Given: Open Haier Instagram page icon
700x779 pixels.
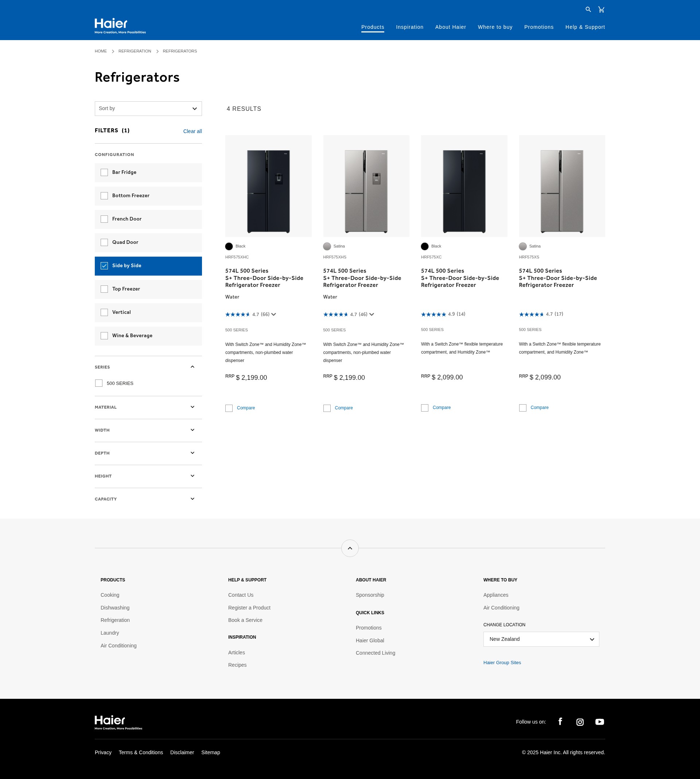Looking at the screenshot, I should (x=580, y=722).
